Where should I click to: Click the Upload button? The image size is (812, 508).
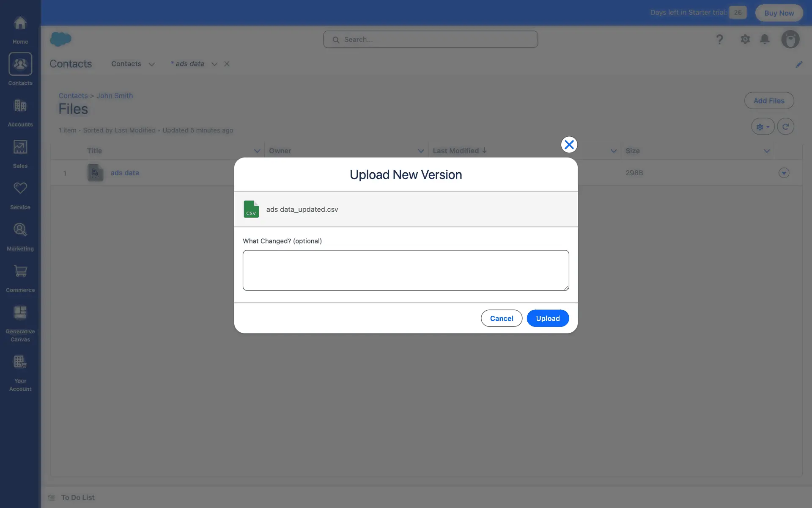(x=548, y=318)
